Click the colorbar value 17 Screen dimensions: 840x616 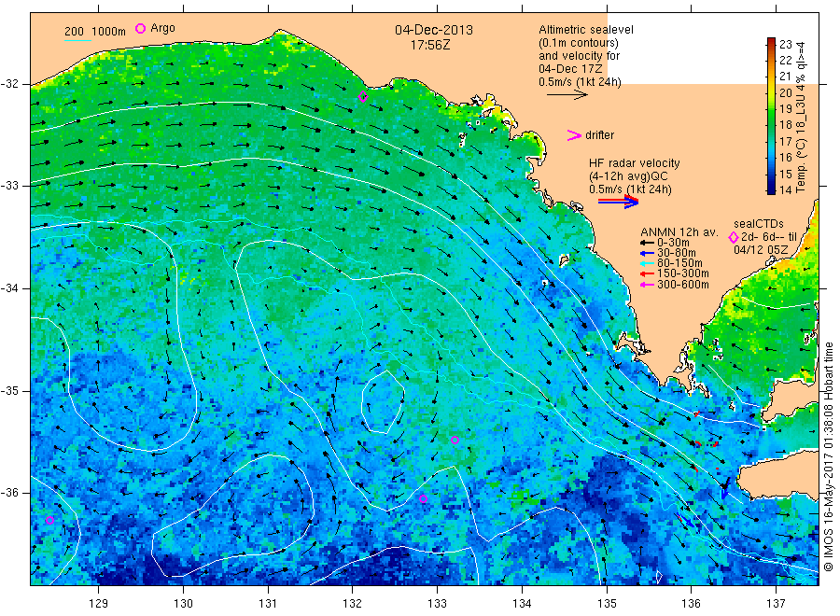pos(785,142)
